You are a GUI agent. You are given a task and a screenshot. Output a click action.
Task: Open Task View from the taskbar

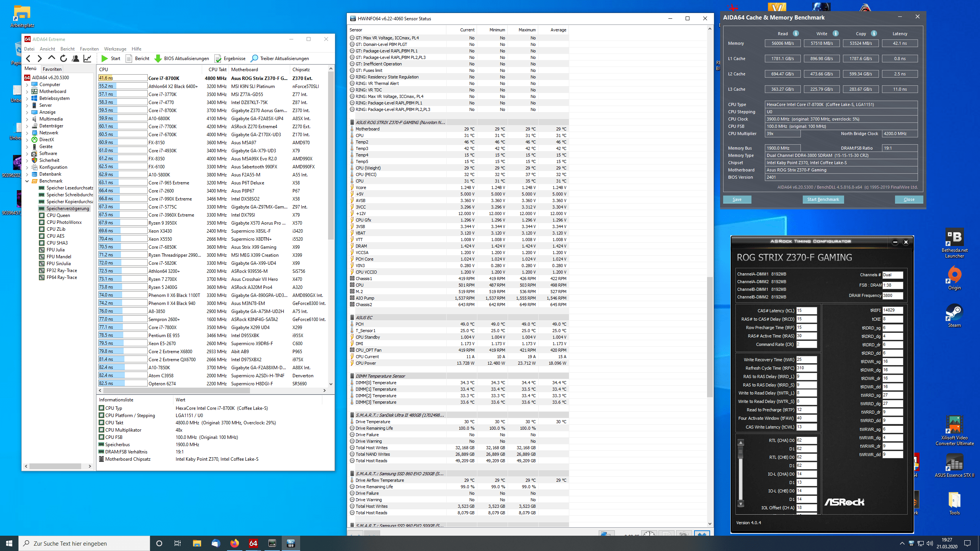pyautogui.click(x=178, y=543)
